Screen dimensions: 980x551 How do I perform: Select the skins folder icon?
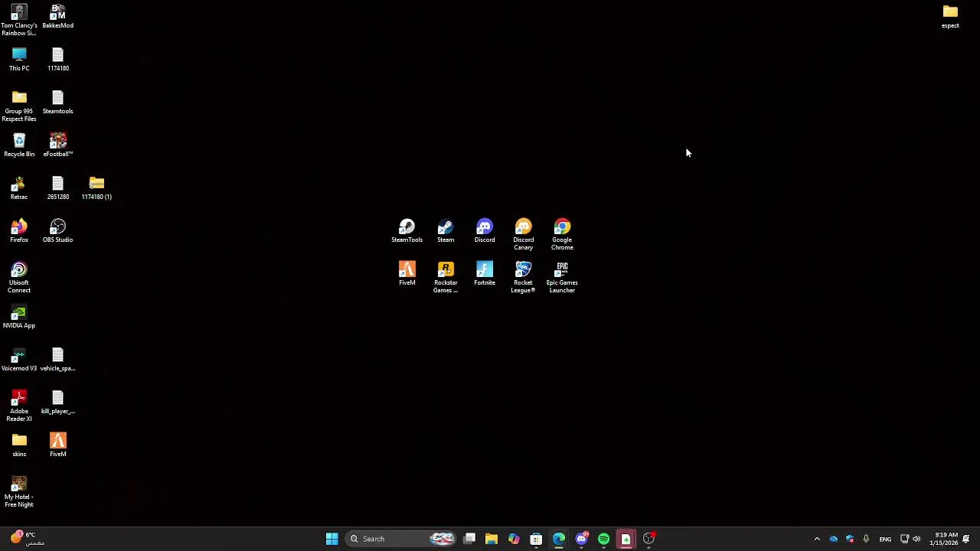tap(19, 445)
